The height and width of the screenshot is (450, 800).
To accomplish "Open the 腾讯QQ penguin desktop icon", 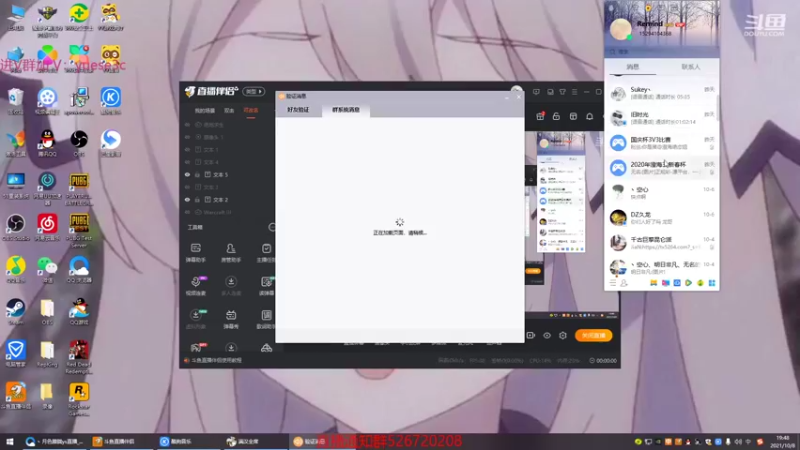I will (x=47, y=142).
